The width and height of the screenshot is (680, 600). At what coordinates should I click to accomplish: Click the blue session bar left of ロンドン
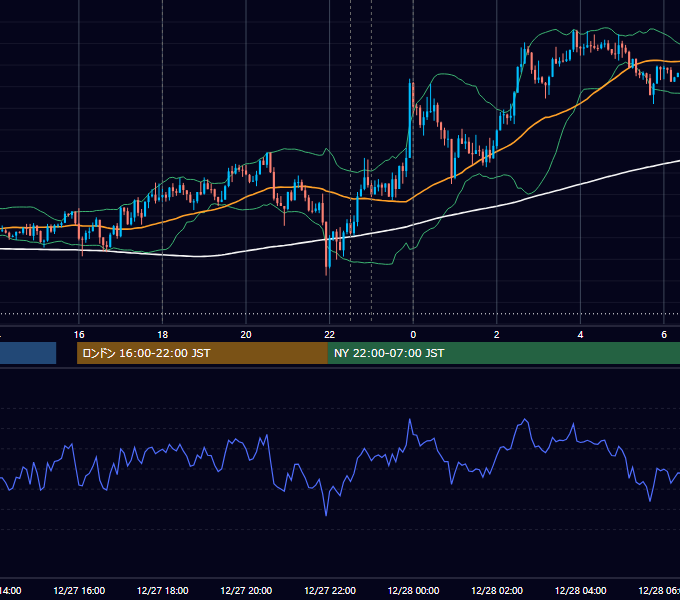[28, 353]
